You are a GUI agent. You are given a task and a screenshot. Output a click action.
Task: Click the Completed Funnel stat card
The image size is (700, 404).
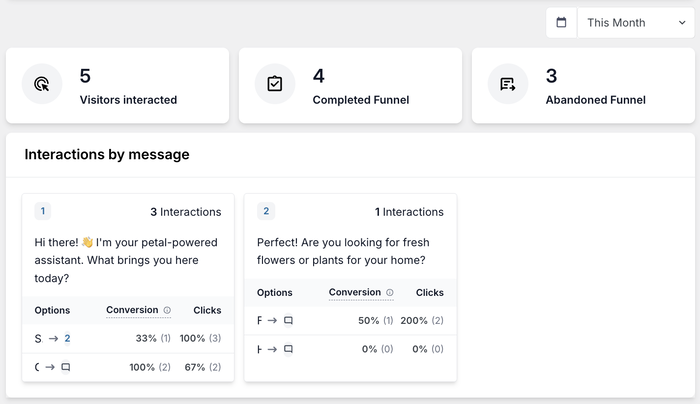click(351, 86)
